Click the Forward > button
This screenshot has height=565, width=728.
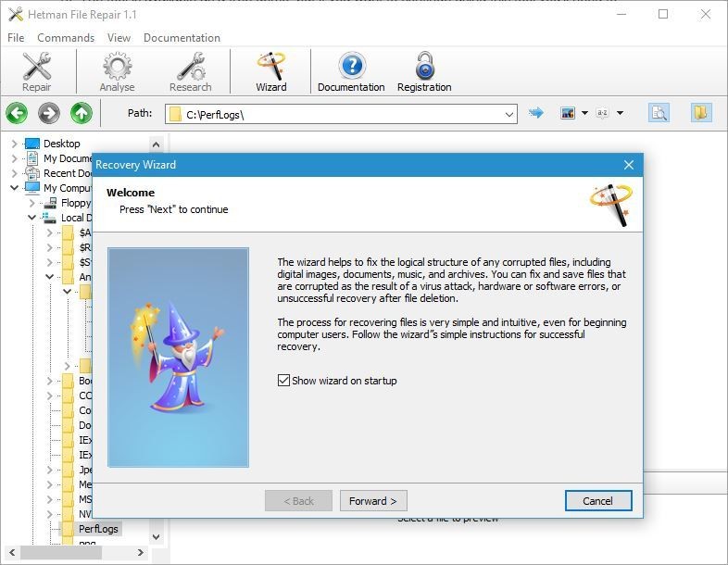pyautogui.click(x=373, y=501)
